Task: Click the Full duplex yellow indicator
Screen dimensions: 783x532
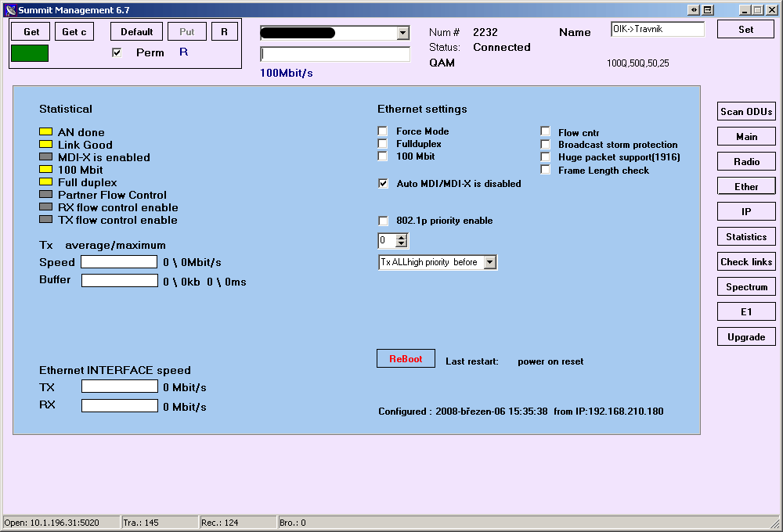Action: (46, 182)
